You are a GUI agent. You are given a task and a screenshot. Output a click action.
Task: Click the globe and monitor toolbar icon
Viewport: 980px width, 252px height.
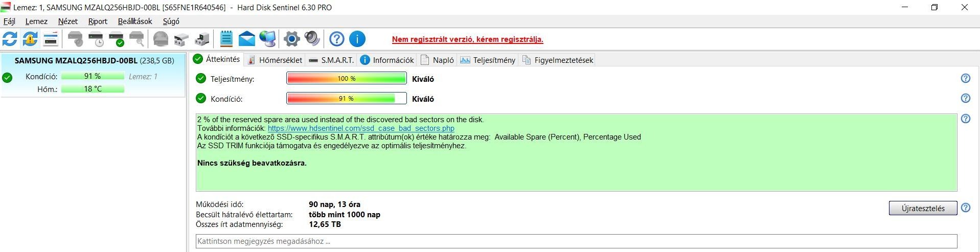click(x=267, y=39)
